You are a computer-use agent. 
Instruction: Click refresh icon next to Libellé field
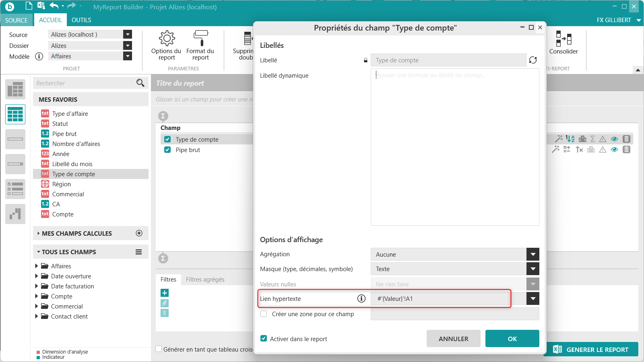coord(533,60)
